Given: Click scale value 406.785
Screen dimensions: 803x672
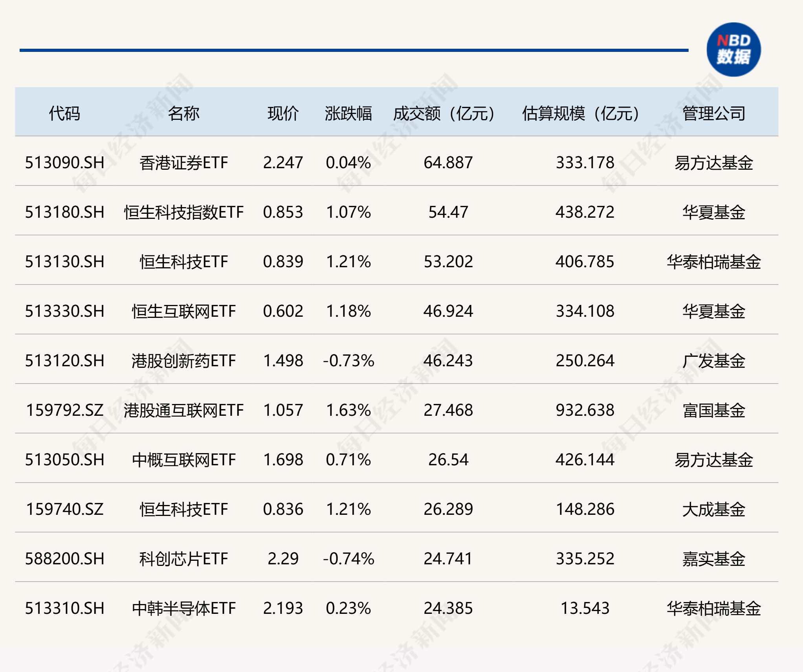Looking at the screenshot, I should [585, 262].
